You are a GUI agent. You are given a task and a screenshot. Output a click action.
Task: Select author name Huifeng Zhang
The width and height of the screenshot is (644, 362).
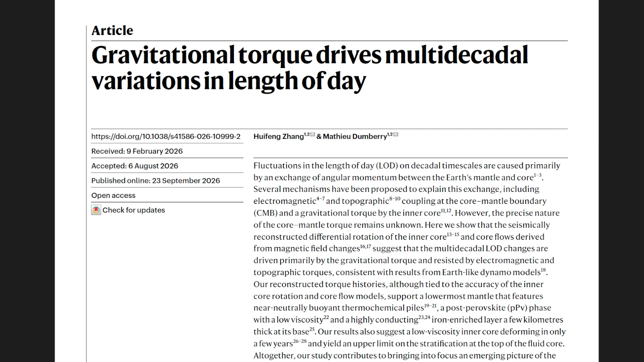pos(279,136)
